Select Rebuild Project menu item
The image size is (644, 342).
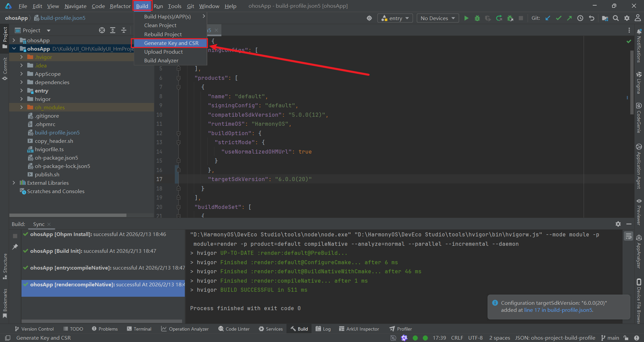point(170,34)
